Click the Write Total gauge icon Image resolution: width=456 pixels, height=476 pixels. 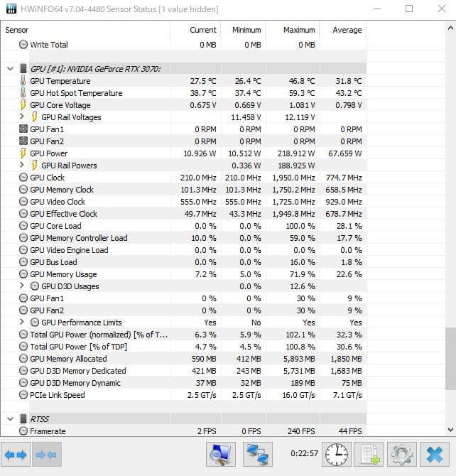pos(23,45)
